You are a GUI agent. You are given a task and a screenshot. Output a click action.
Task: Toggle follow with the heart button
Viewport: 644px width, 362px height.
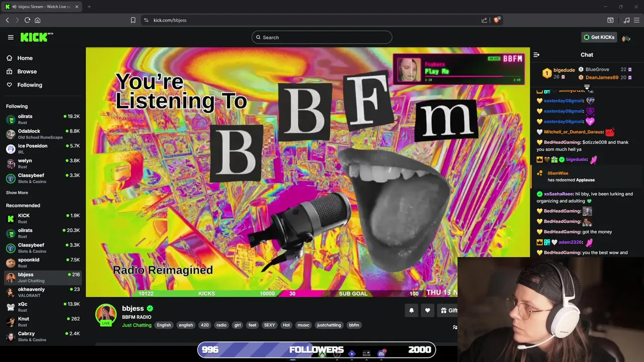[x=428, y=310]
